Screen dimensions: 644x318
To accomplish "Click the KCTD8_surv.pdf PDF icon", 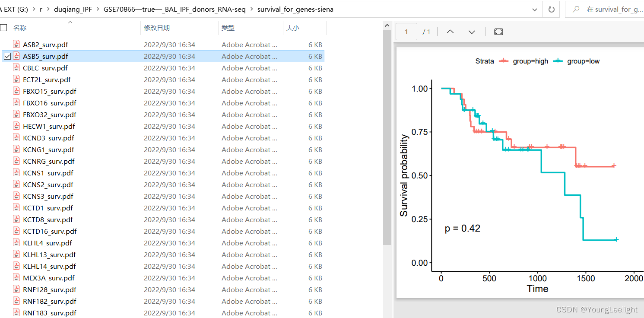I will click(16, 219).
